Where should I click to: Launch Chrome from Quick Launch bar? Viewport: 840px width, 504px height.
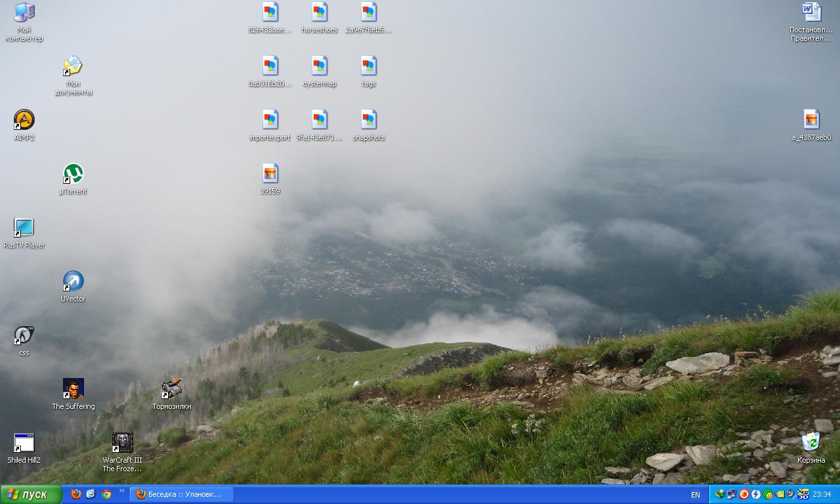point(106,494)
